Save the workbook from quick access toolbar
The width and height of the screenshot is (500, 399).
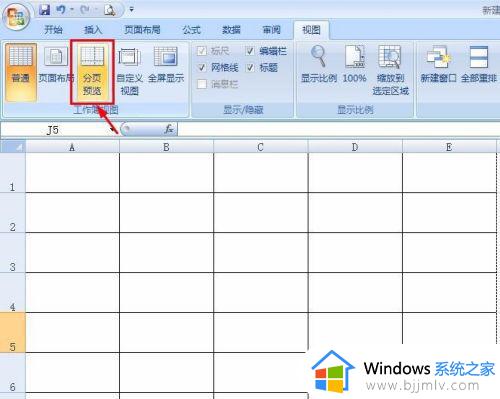(x=44, y=10)
